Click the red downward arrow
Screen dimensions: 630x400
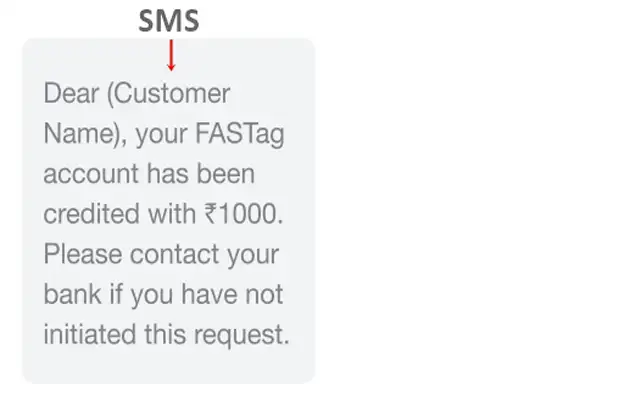171,55
